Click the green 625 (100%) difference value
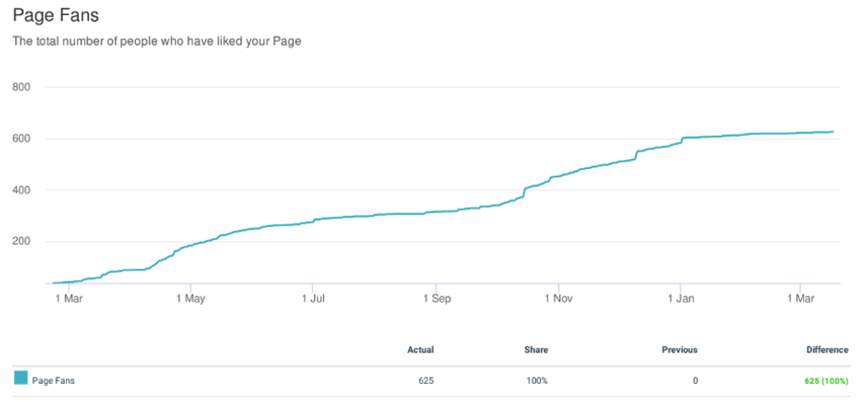 click(x=827, y=381)
